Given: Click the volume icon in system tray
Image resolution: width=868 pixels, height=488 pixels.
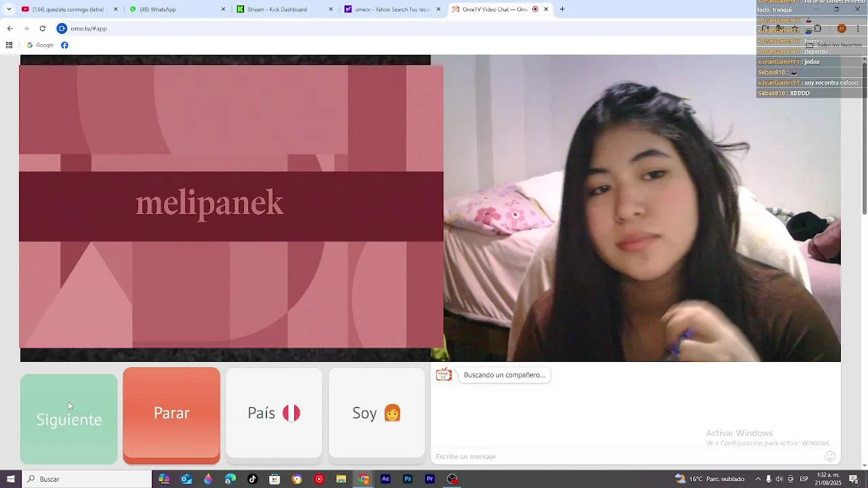Looking at the screenshot, I should tap(779, 479).
